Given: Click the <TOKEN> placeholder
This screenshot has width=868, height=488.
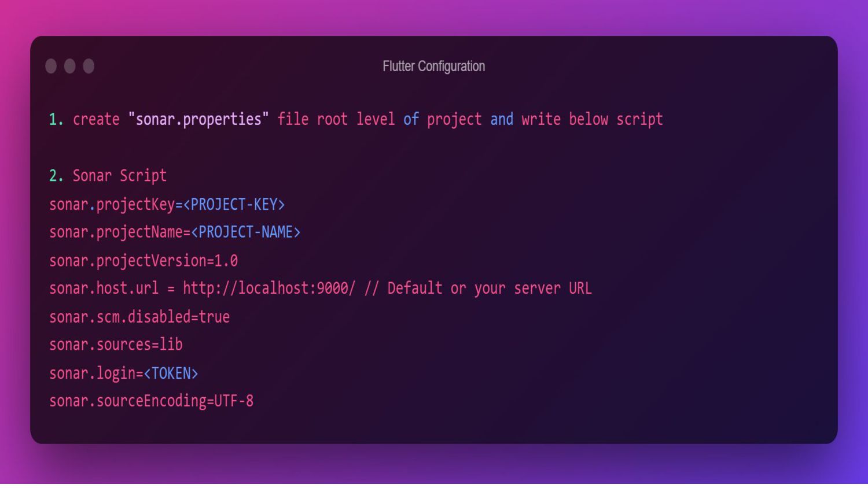Looking at the screenshot, I should 171,374.
